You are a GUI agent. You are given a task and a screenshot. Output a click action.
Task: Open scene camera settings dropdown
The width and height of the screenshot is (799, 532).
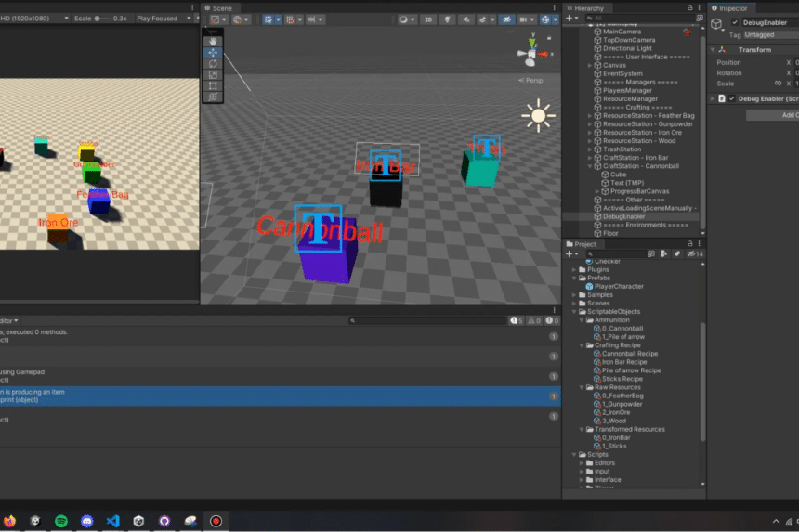[526, 19]
